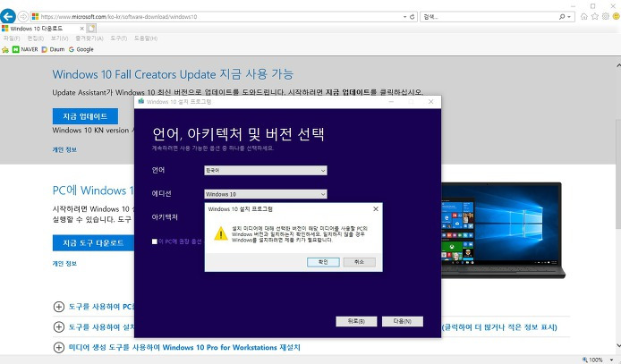The height and width of the screenshot is (364, 621).
Task: Click the yellow warning triangle icon in the dialog
Action: pyautogui.click(x=221, y=233)
